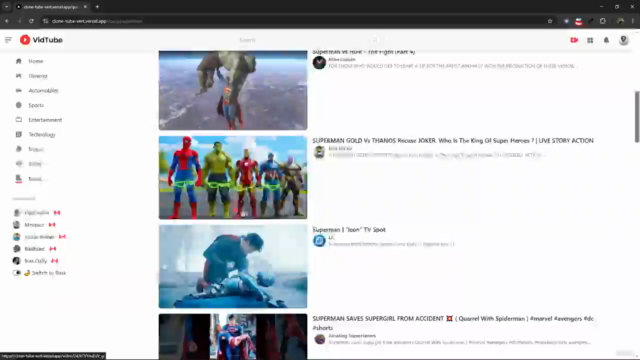The image size is (640, 360).
Task: Open a new browser tab with plus
Action: pyautogui.click(x=97, y=7)
